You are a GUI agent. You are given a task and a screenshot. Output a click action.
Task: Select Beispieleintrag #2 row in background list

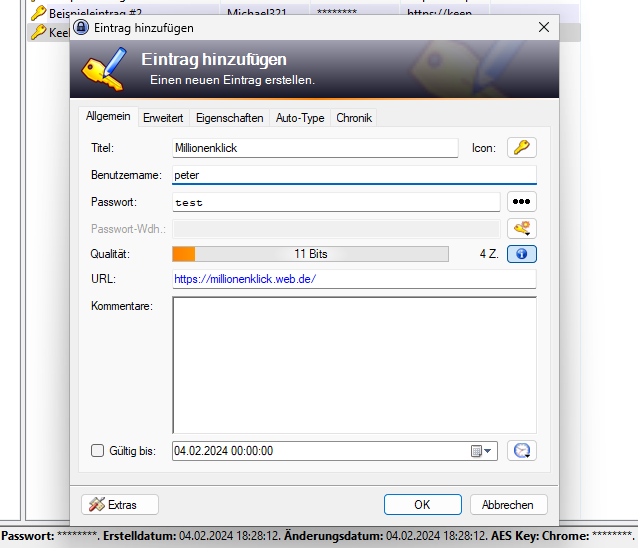click(303, 13)
